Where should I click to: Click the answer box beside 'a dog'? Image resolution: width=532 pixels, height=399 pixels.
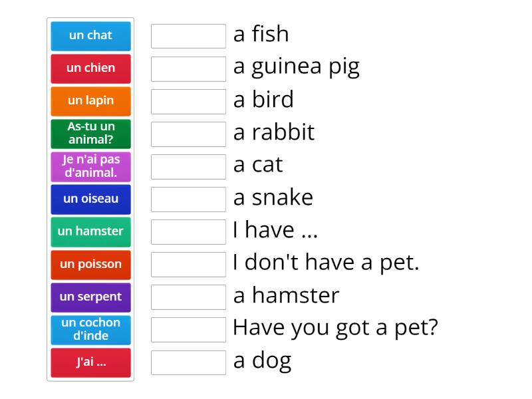(x=188, y=362)
